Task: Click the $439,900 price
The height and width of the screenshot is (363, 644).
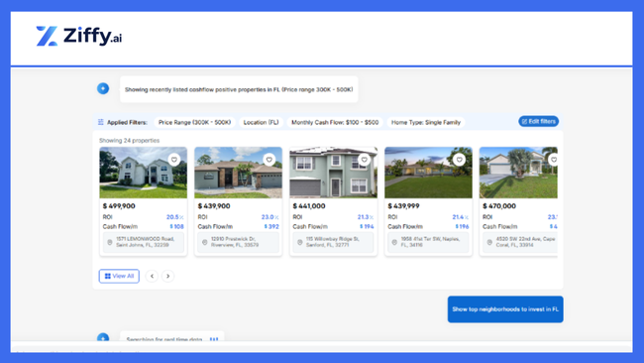Action: pos(214,206)
